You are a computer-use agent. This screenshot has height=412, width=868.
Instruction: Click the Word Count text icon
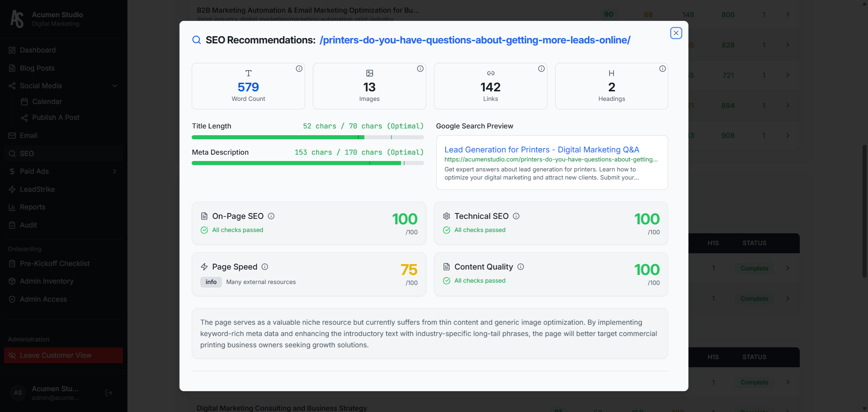pyautogui.click(x=248, y=73)
